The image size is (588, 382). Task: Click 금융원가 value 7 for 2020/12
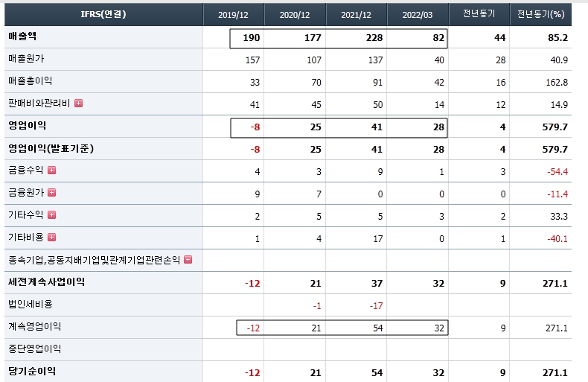[319, 194]
